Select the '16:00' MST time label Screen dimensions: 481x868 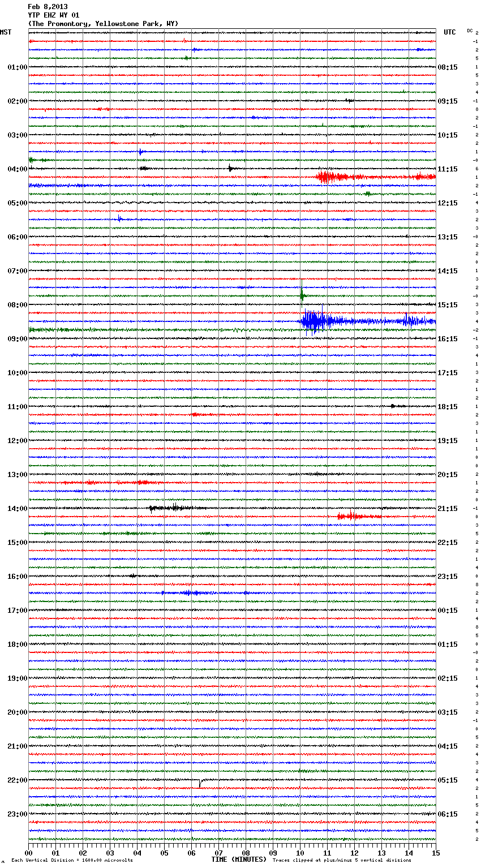coord(18,577)
